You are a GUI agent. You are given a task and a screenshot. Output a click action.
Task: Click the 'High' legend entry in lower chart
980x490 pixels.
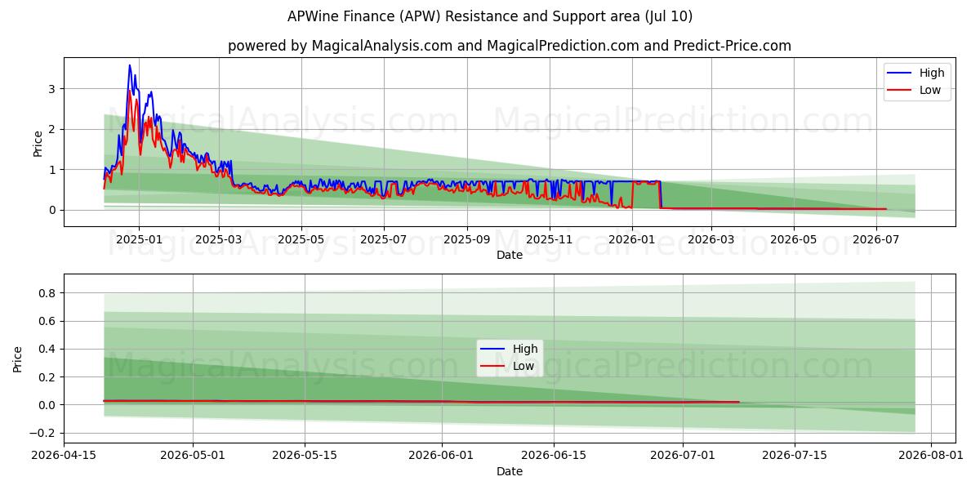tap(523, 349)
